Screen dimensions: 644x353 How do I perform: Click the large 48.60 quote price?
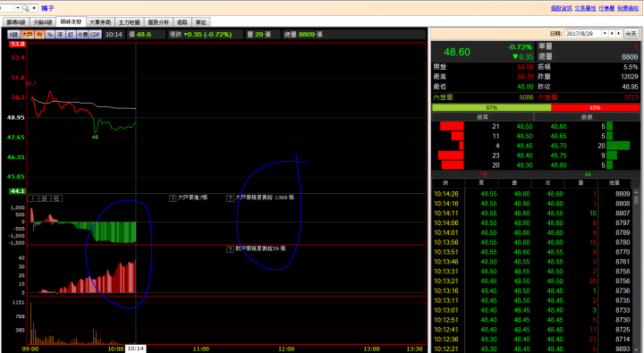457,52
